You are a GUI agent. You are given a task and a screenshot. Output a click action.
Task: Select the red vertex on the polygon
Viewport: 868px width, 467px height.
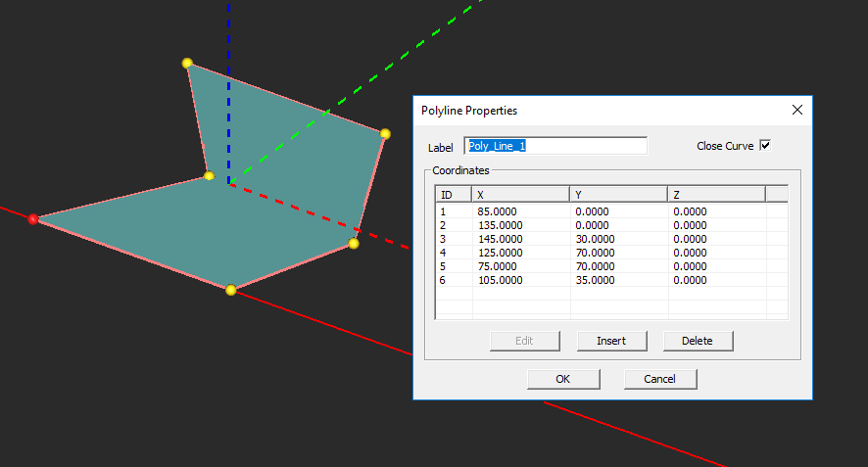coord(33,219)
